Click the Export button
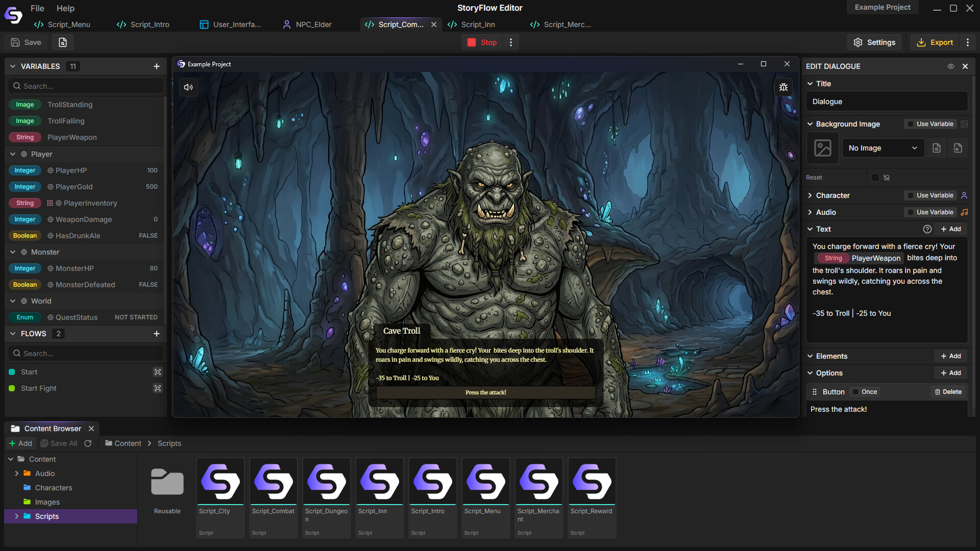Viewport: 980px width, 551px height. click(x=935, y=42)
